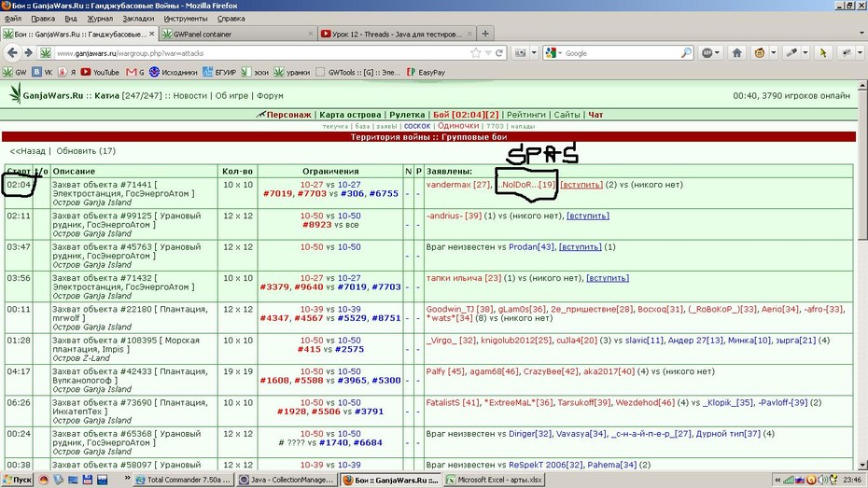Click the <<Назад link
This screenshot has height=488, width=868.
[x=27, y=151]
